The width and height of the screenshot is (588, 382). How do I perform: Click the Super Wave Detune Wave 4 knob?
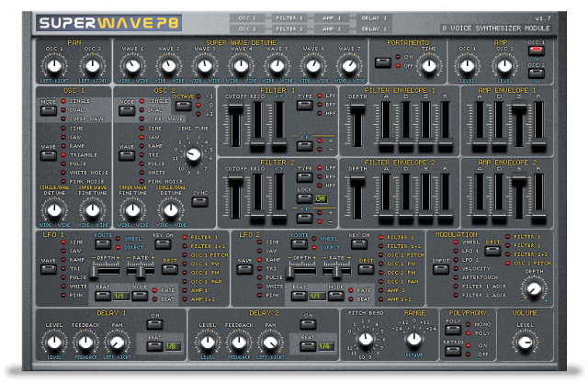tap(241, 66)
